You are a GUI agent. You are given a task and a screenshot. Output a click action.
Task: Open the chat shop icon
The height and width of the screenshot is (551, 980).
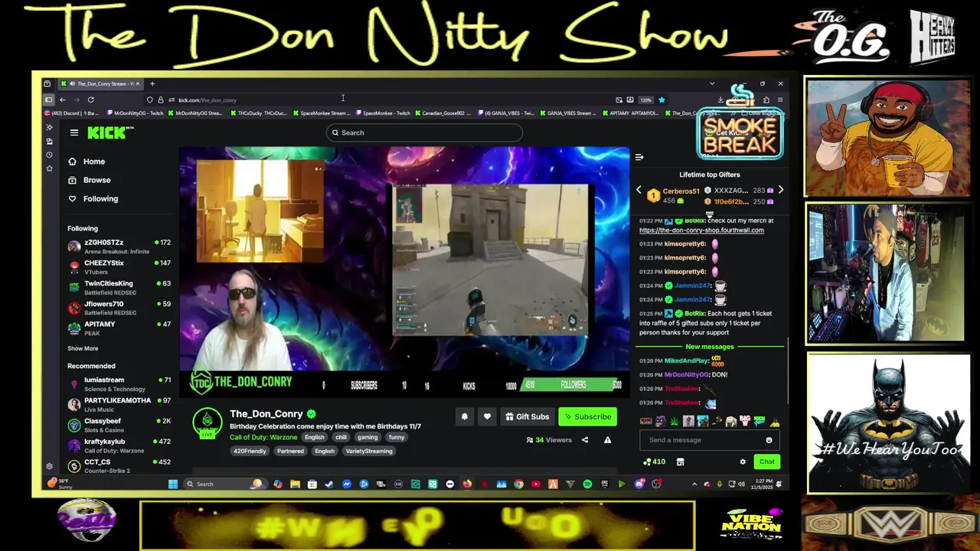[680, 462]
